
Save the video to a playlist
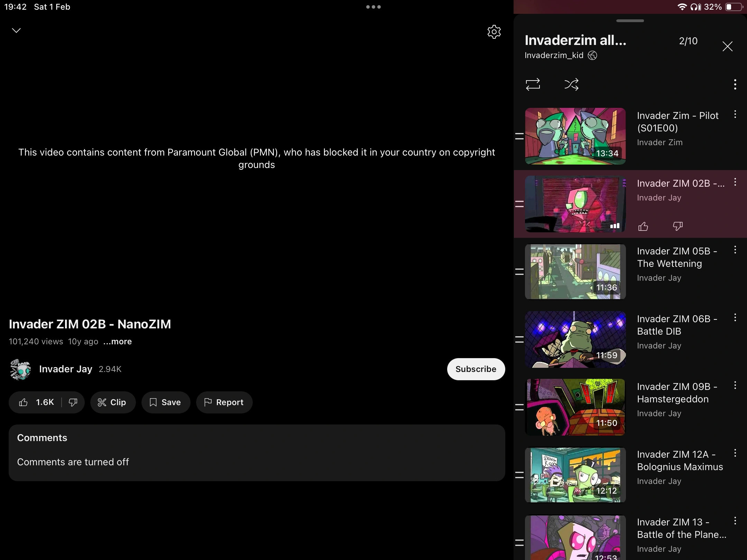point(166,402)
